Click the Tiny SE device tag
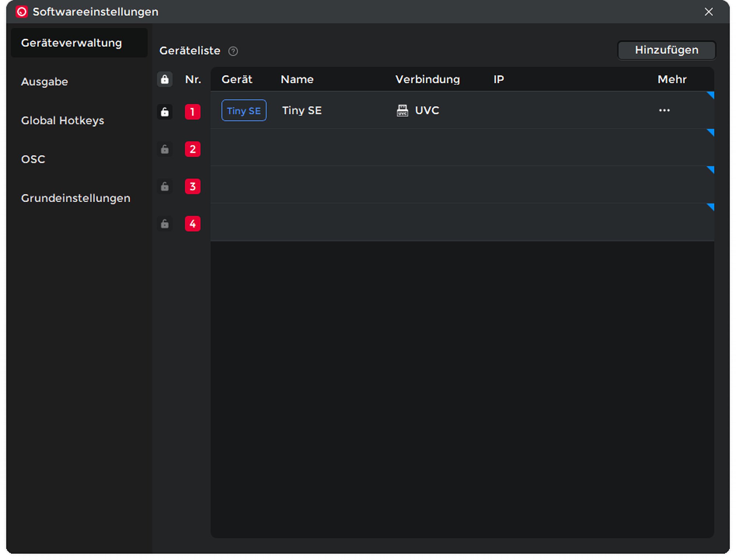Screen dimensions: 736x560 244,110
